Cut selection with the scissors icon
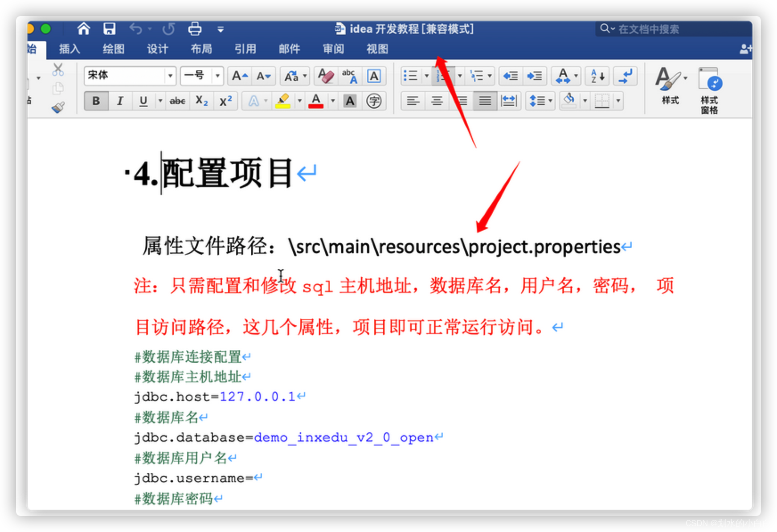The image size is (777, 532). click(58, 70)
